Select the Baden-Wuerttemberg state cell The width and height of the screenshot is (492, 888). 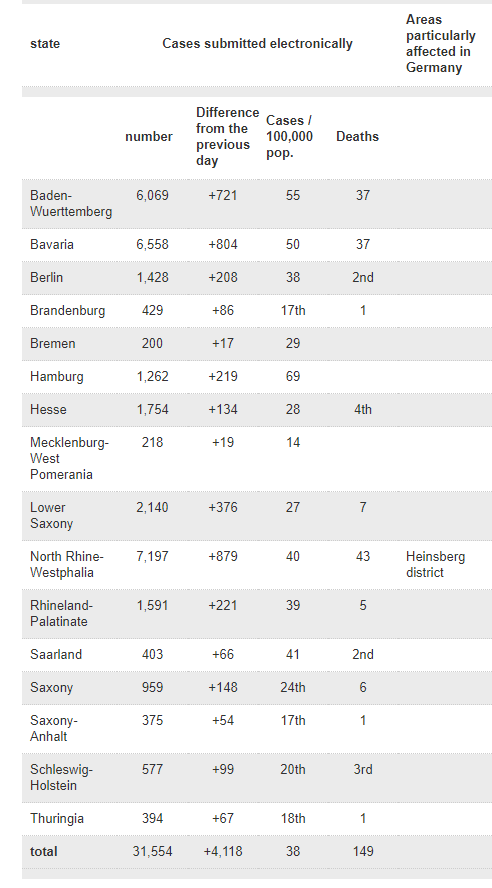[x=71, y=204]
